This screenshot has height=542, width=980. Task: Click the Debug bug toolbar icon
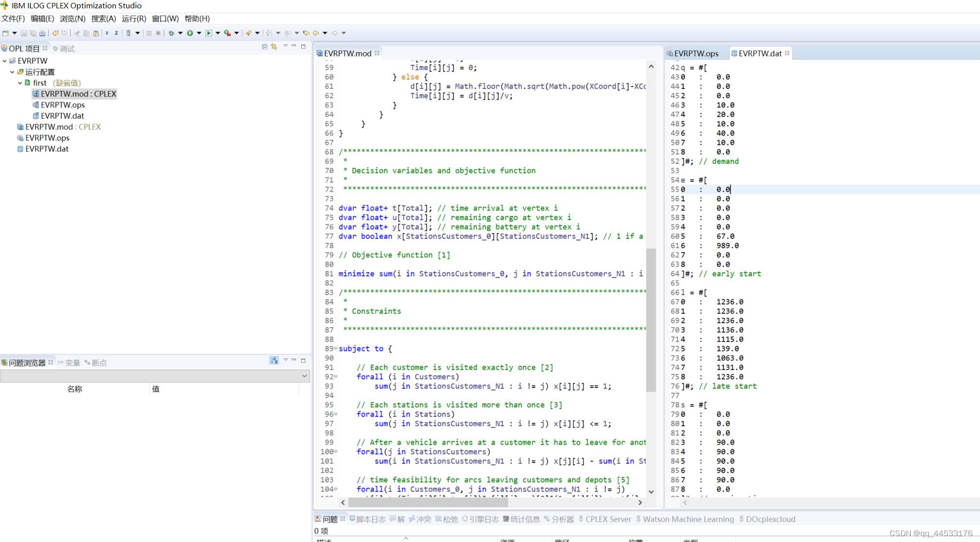pyautogui.click(x=171, y=33)
